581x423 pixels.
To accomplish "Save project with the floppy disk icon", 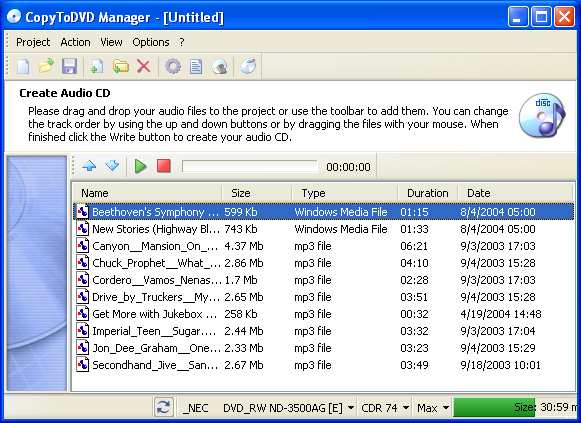I will coord(69,67).
